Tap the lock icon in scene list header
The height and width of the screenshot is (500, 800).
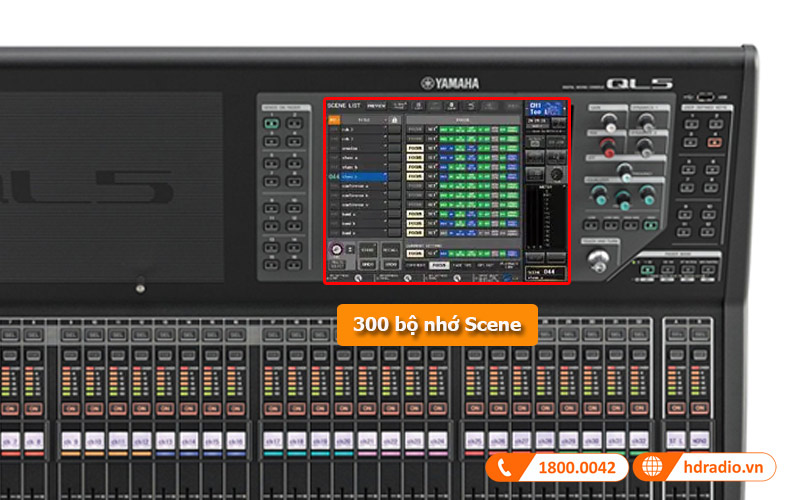click(x=394, y=119)
